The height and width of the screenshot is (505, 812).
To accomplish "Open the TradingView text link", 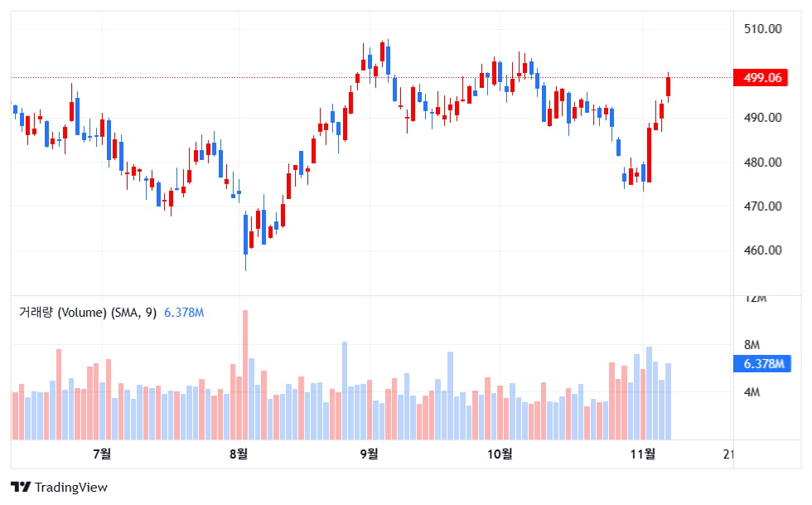I will (71, 488).
